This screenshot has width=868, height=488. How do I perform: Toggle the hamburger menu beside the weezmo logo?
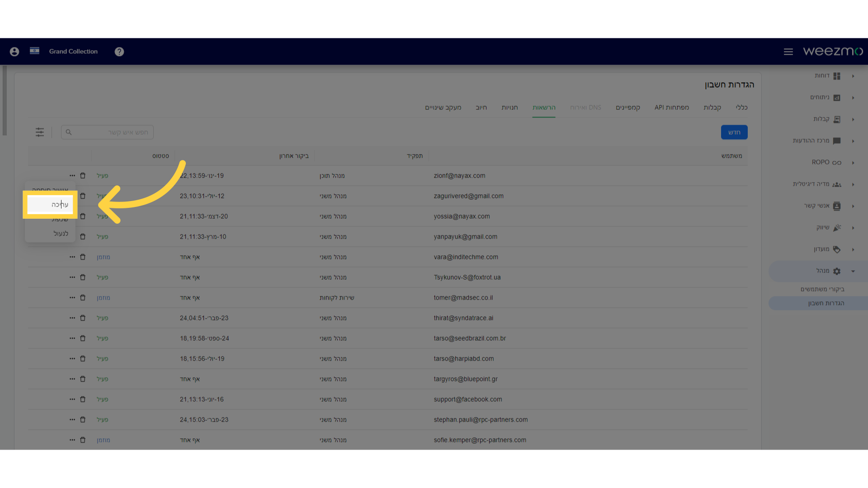788,52
